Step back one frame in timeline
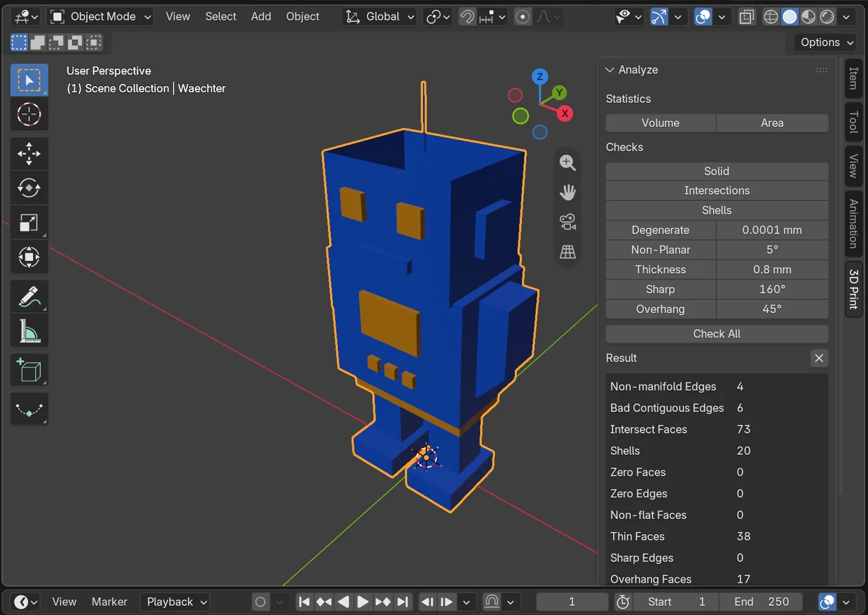 [426, 602]
